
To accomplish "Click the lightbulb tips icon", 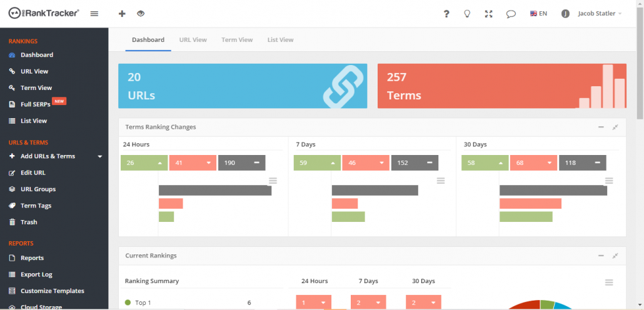I will (x=467, y=14).
